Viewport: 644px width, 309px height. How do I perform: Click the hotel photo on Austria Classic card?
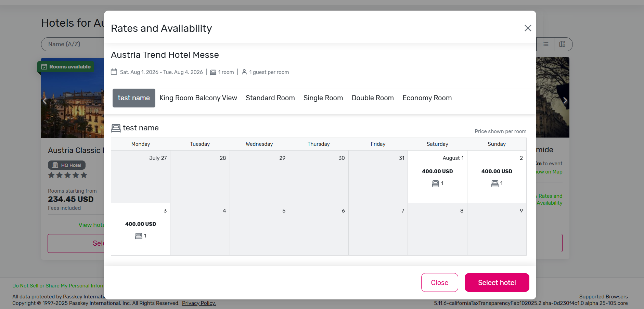tap(73, 98)
